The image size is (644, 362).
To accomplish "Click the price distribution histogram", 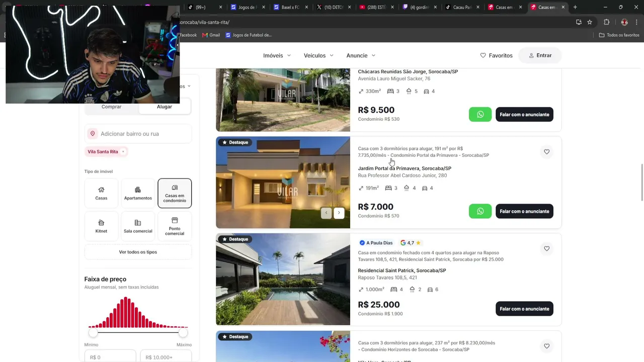I will (138, 312).
